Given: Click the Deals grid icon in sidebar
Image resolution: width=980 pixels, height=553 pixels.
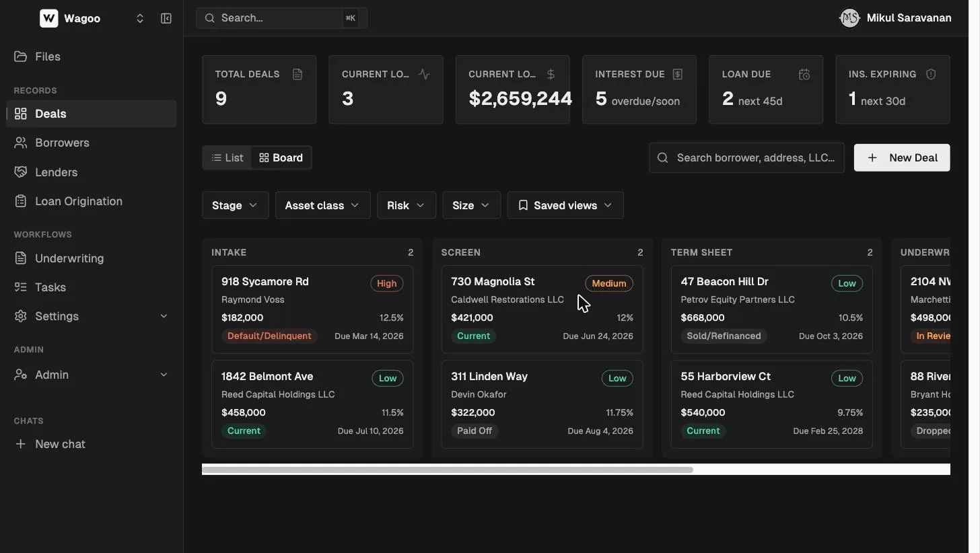Looking at the screenshot, I should click(21, 114).
